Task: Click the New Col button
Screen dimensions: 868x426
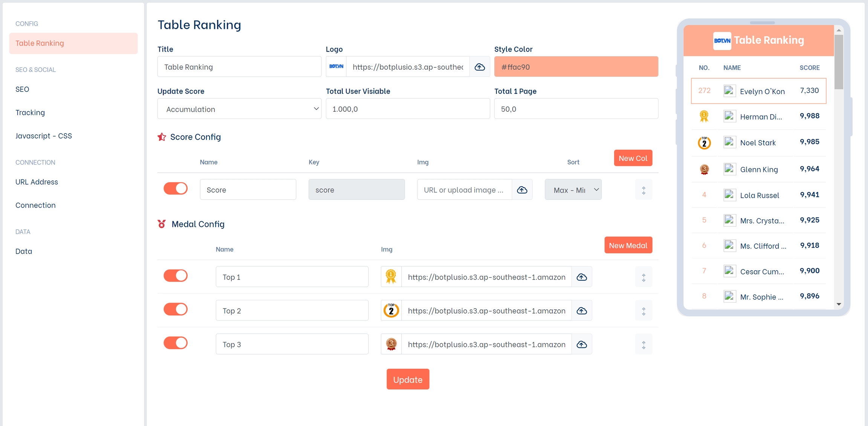Action: coord(633,158)
